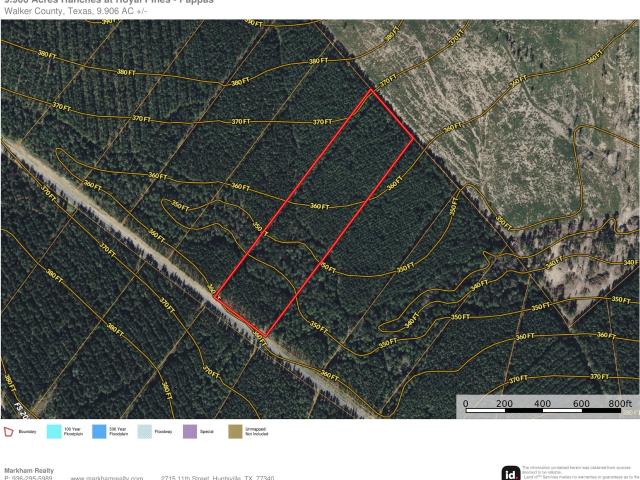Click the Unmapped Not Included swatch
This screenshot has height=480, width=640.
point(234,432)
